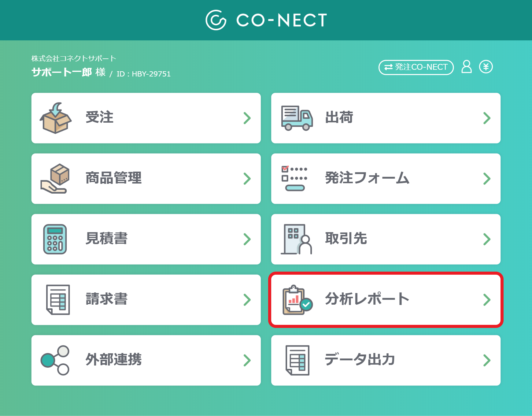Click the 商品管理 hand-and-box icon

(55, 178)
